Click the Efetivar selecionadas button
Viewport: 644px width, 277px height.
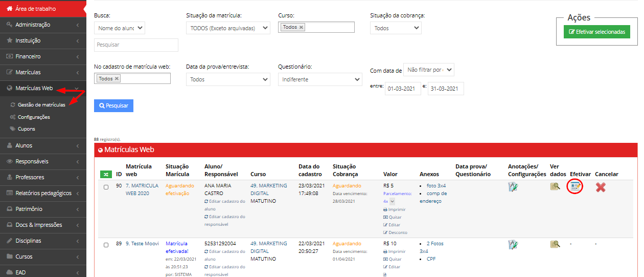tap(597, 32)
